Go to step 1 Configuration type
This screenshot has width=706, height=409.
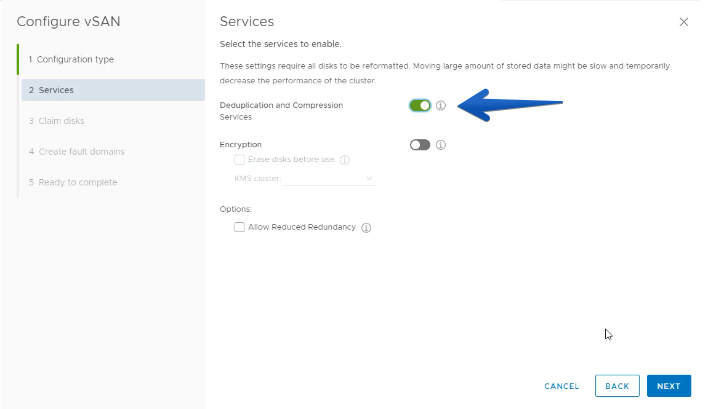(71, 59)
